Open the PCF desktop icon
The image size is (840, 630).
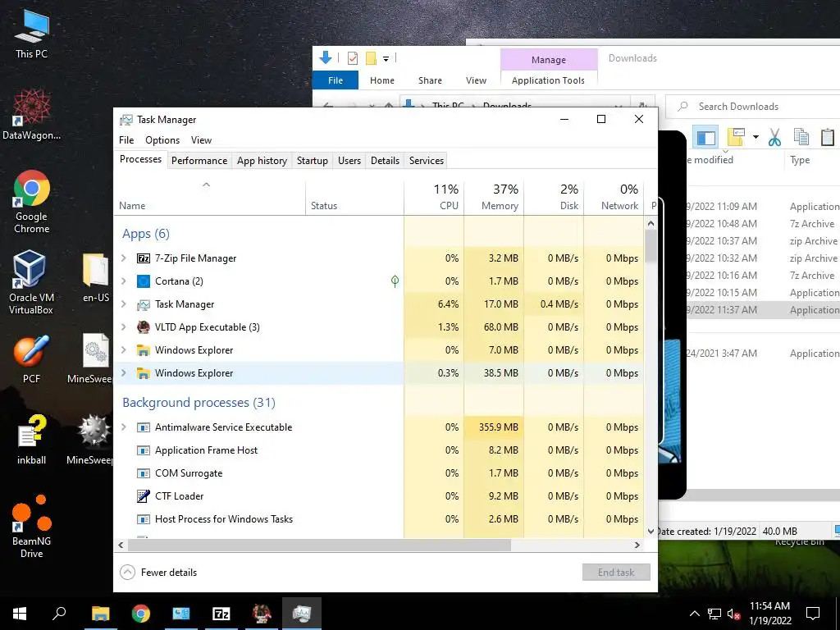tap(31, 359)
